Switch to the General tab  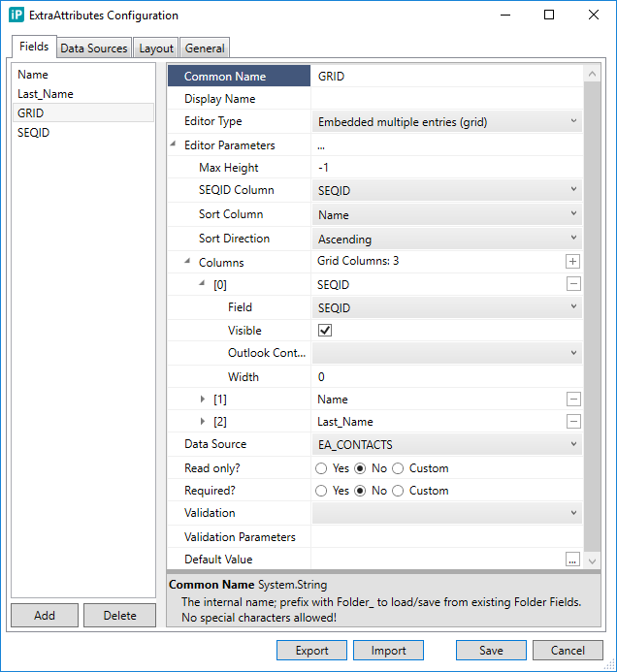point(205,48)
